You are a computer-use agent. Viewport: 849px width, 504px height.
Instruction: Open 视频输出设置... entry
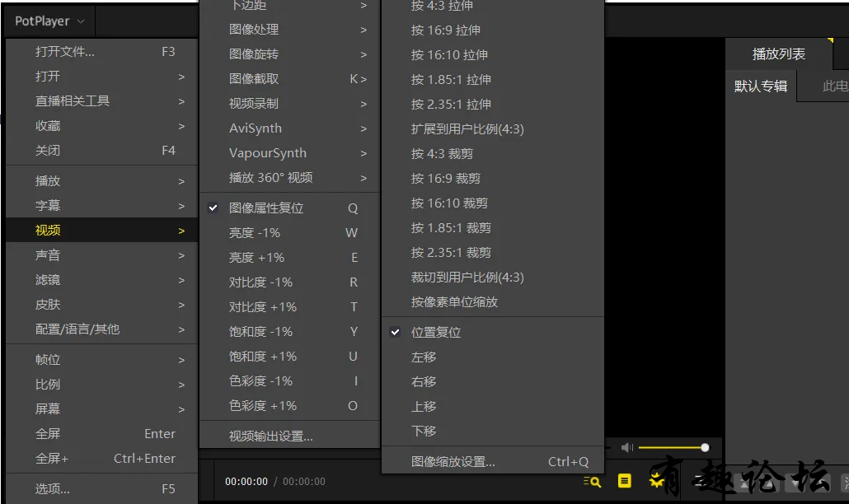pos(289,436)
